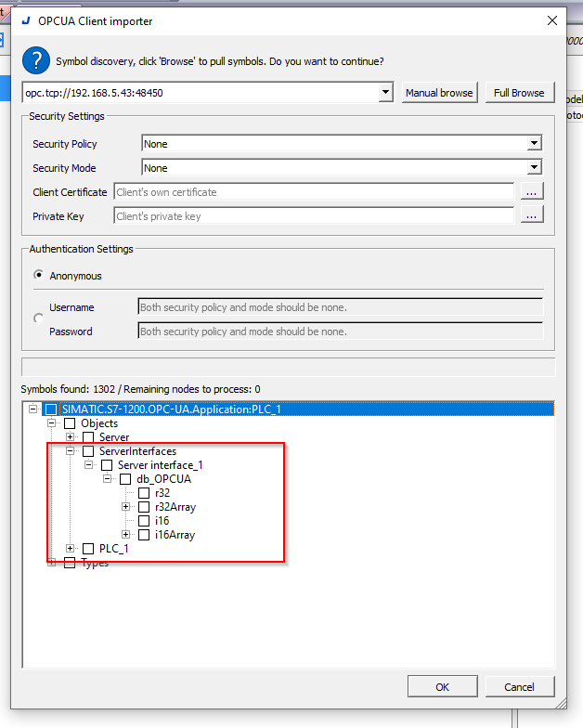
Task: Click the Full Browse button
Action: [519, 93]
